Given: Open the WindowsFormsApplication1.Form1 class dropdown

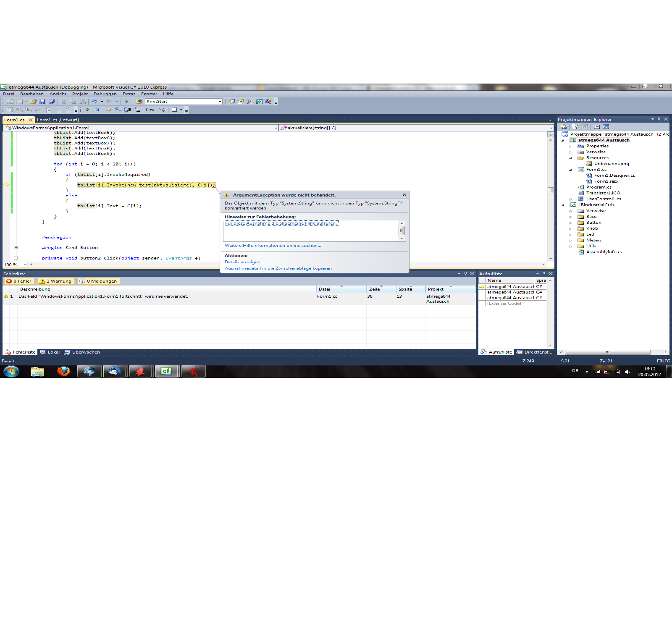Looking at the screenshot, I should click(276, 128).
